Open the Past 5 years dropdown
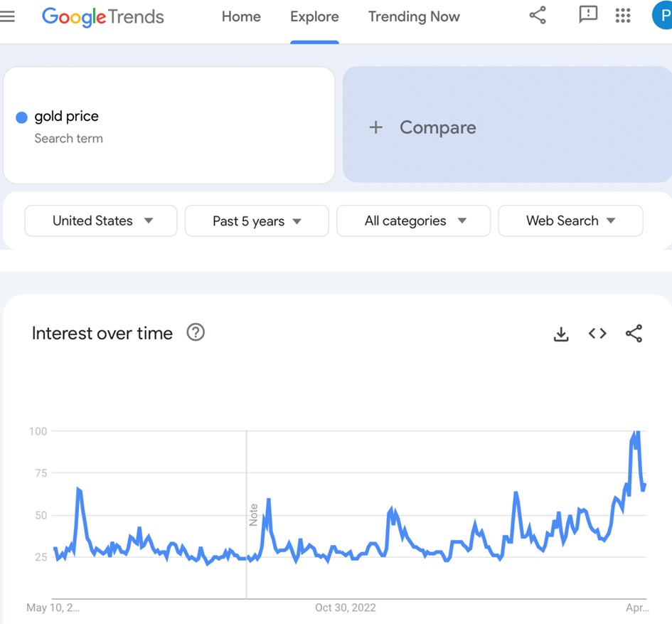The image size is (672, 624). (257, 221)
